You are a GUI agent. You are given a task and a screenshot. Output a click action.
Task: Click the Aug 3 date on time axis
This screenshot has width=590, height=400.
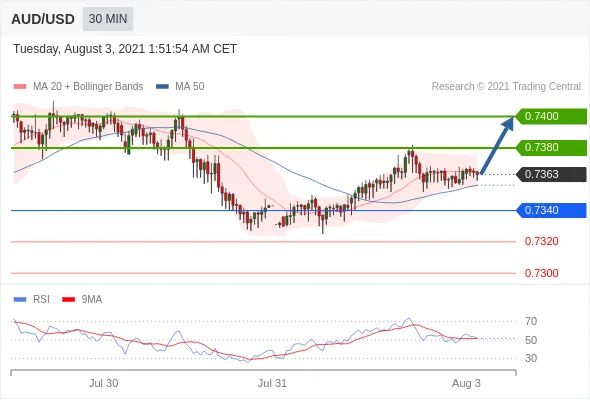click(x=466, y=383)
